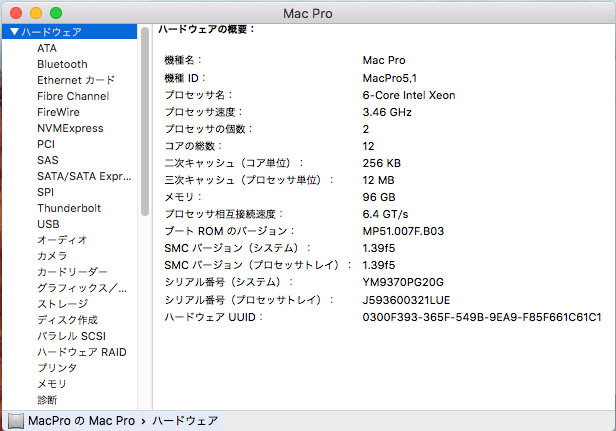Click the 3.46 GHz processor speed value

[387, 112]
